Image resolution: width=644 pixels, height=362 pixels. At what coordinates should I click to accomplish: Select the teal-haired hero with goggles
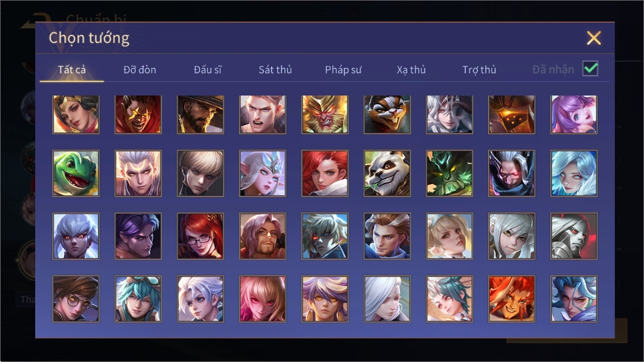138,298
